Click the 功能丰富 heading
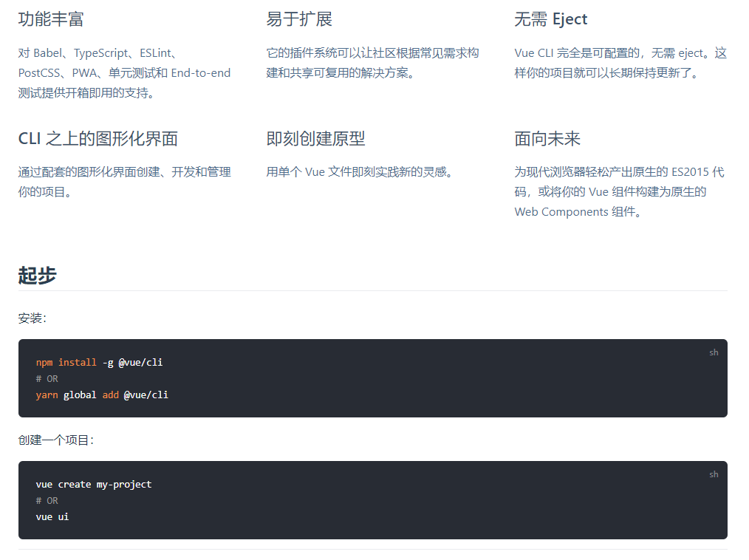 click(51, 19)
